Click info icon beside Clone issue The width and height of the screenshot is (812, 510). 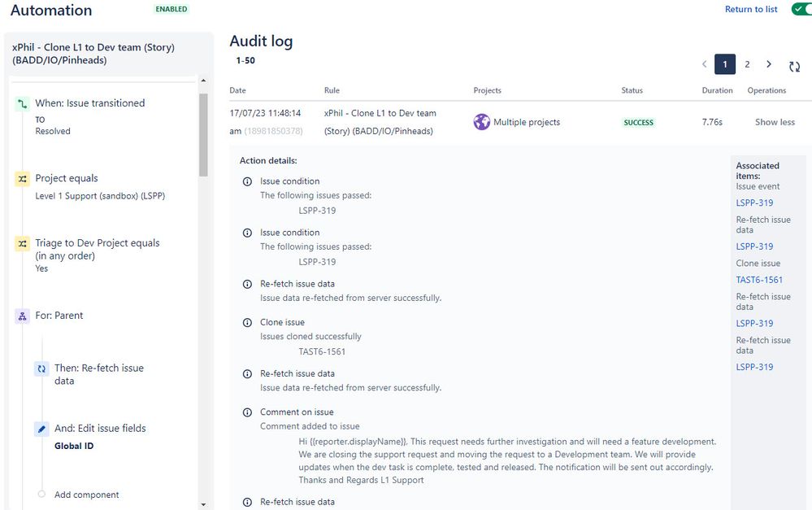click(248, 322)
